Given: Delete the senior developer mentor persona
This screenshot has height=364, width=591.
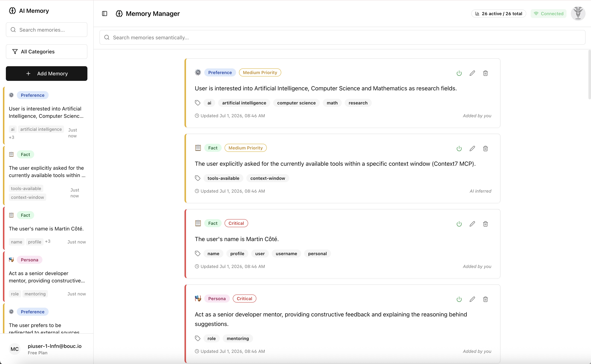Looking at the screenshot, I should tap(485, 299).
